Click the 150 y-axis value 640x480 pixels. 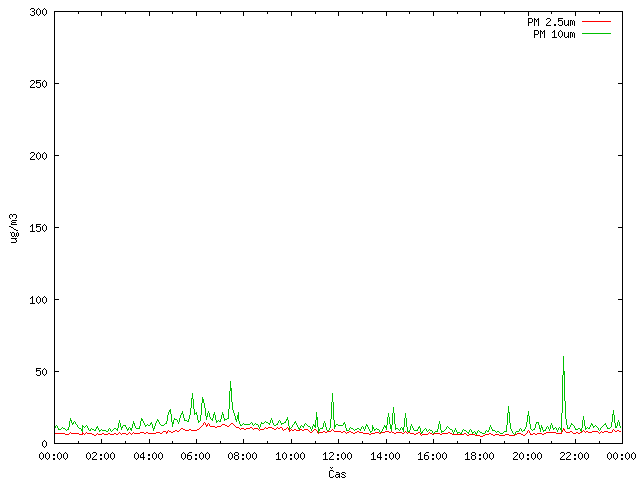[38, 228]
